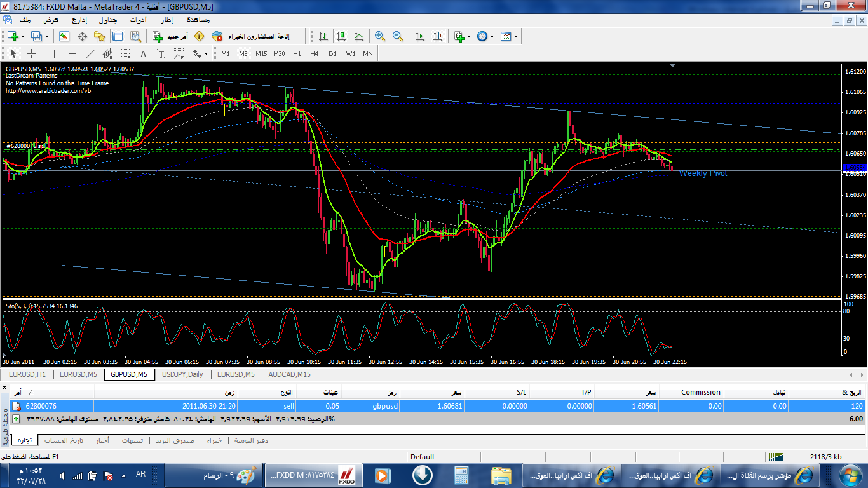The height and width of the screenshot is (488, 868).
Task: Click the taskbar volume speaker icon
Action: pyautogui.click(x=63, y=475)
